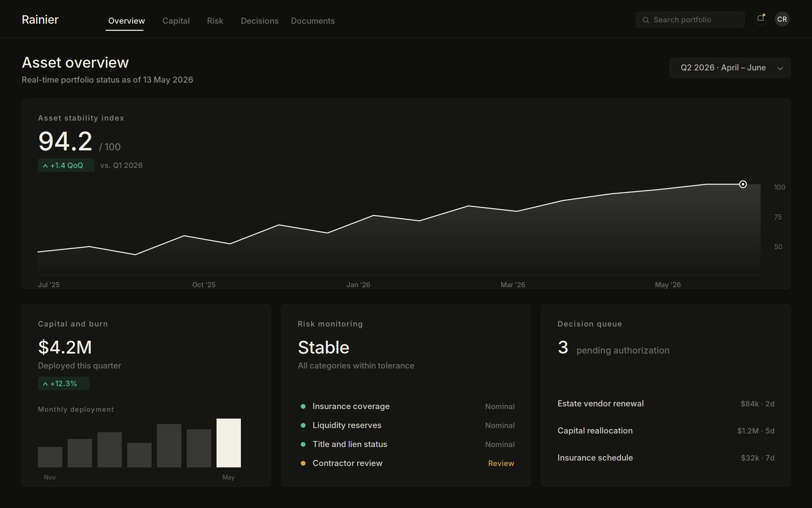Click the Rainier logo
The height and width of the screenshot is (508, 812).
[40, 20]
